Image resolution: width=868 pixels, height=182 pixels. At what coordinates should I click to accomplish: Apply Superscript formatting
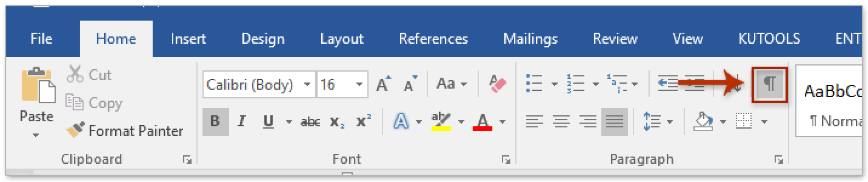coord(364,122)
